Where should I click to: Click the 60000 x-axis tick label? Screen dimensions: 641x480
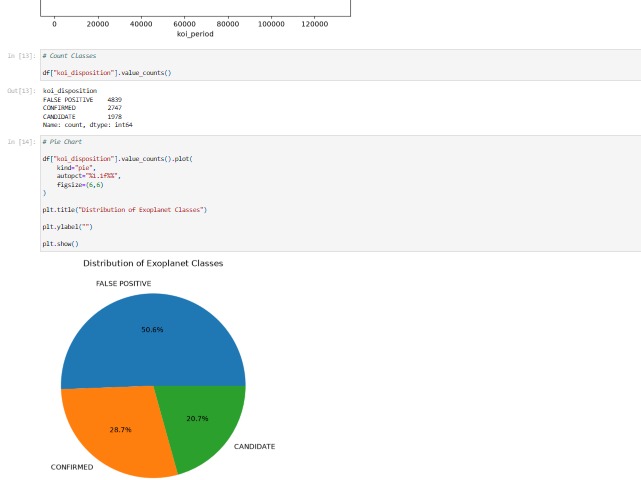[184, 24]
